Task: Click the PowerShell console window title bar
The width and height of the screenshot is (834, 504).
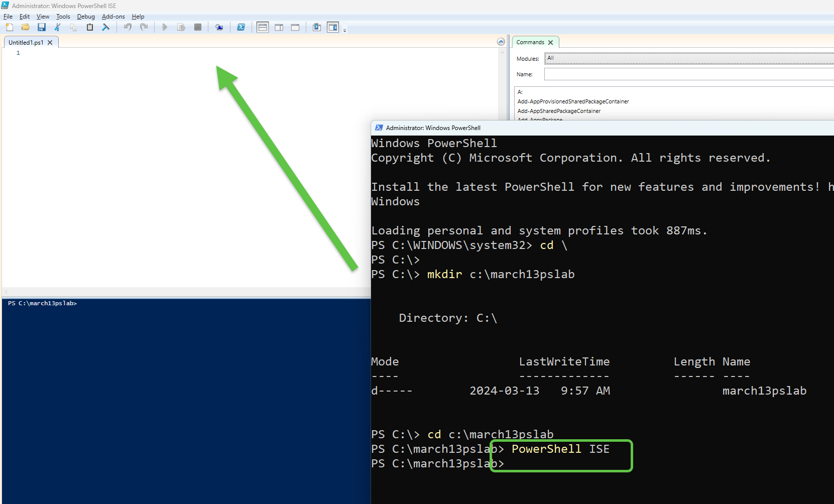Action: 603,128
